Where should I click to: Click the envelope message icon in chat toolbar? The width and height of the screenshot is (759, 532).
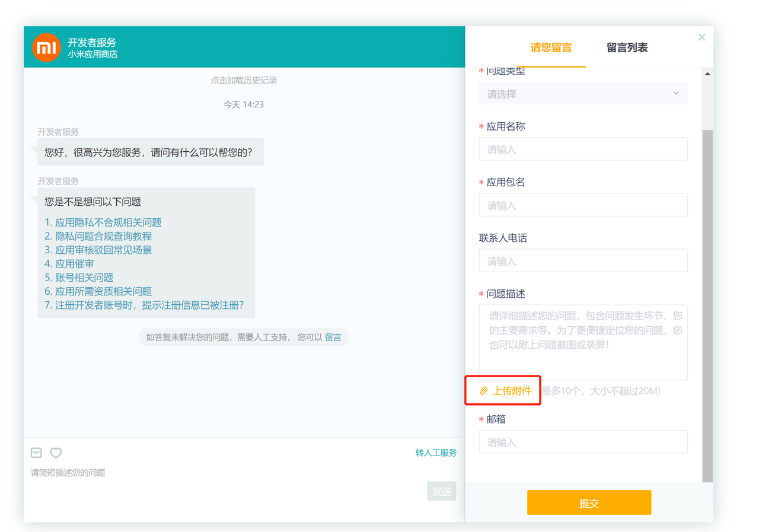pyautogui.click(x=36, y=453)
